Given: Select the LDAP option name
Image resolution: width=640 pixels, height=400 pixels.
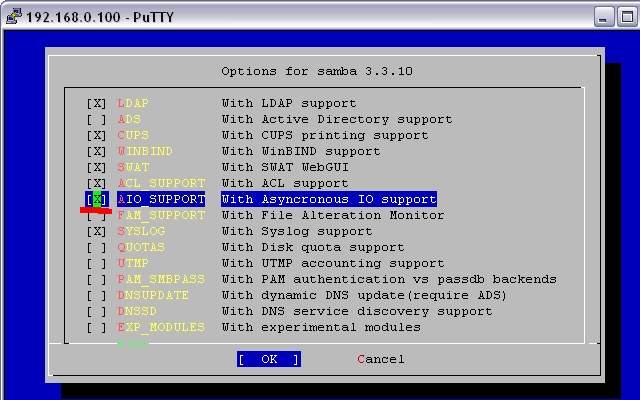Looking at the screenshot, I should pyautogui.click(x=133, y=103).
